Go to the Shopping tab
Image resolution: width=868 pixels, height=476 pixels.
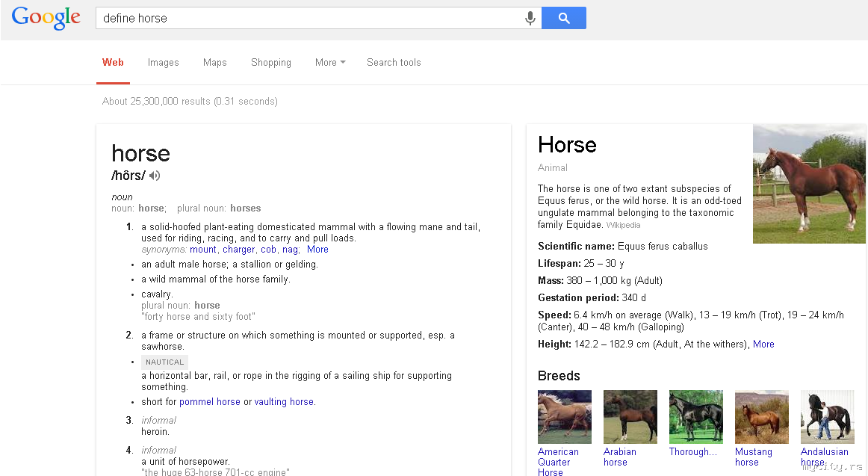[270, 63]
